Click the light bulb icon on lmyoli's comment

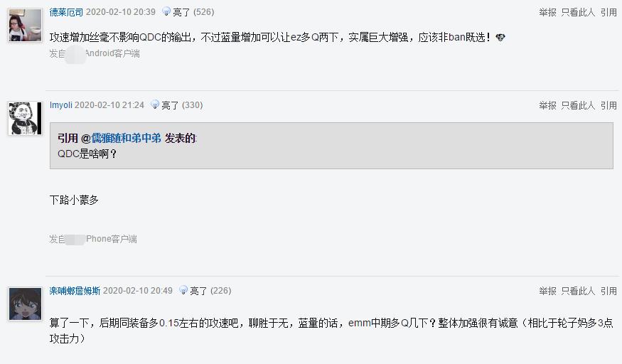[x=155, y=105]
